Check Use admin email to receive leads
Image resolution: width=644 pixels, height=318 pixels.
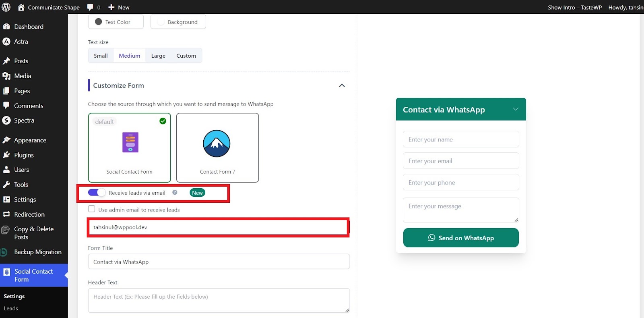point(92,209)
